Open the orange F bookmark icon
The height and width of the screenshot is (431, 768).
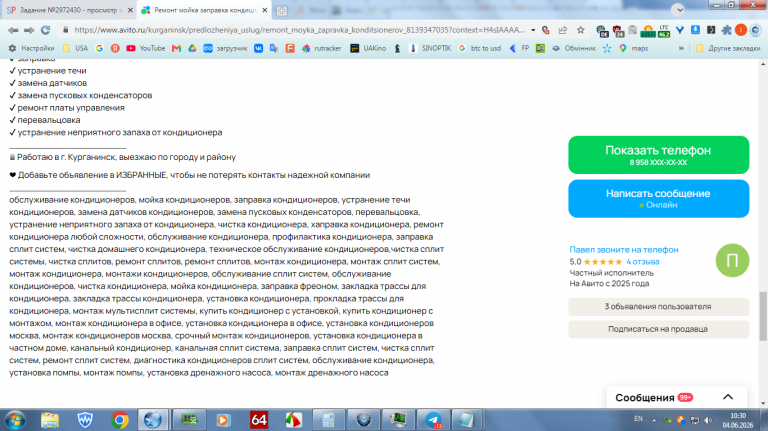tap(290, 48)
